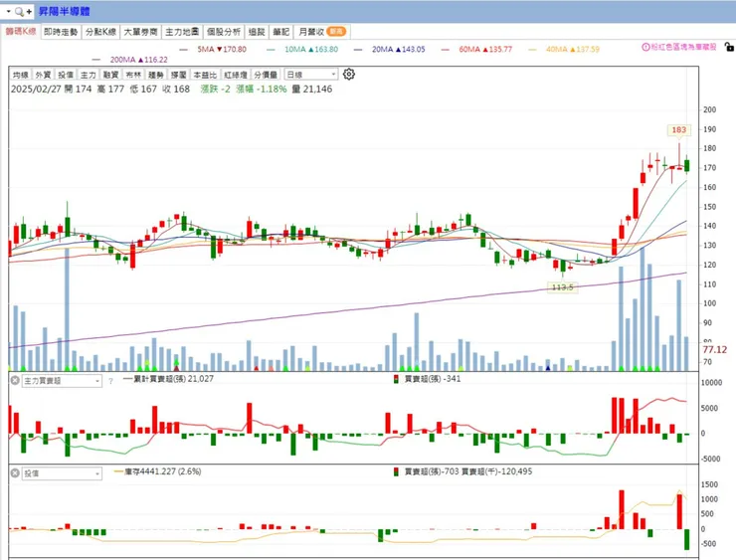Open the 月營收 tab

click(x=322, y=32)
